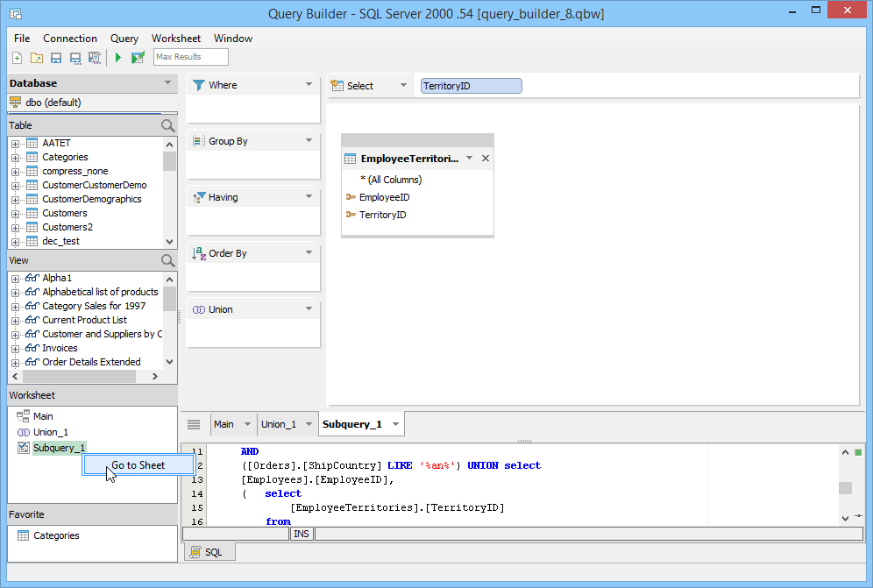Click the Having filter icon
Viewport: 873px width, 588px height.
click(199, 197)
